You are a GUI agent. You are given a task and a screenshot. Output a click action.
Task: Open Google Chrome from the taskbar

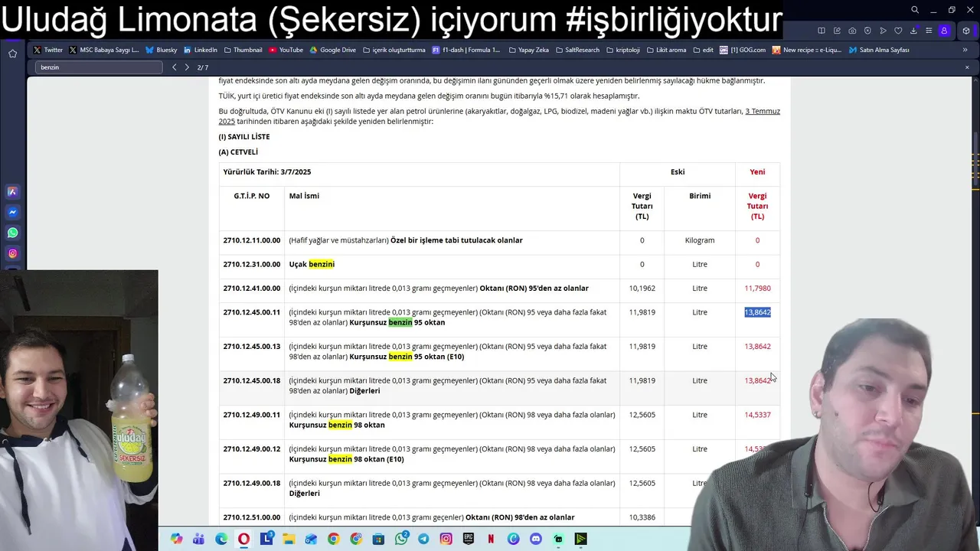point(333,539)
